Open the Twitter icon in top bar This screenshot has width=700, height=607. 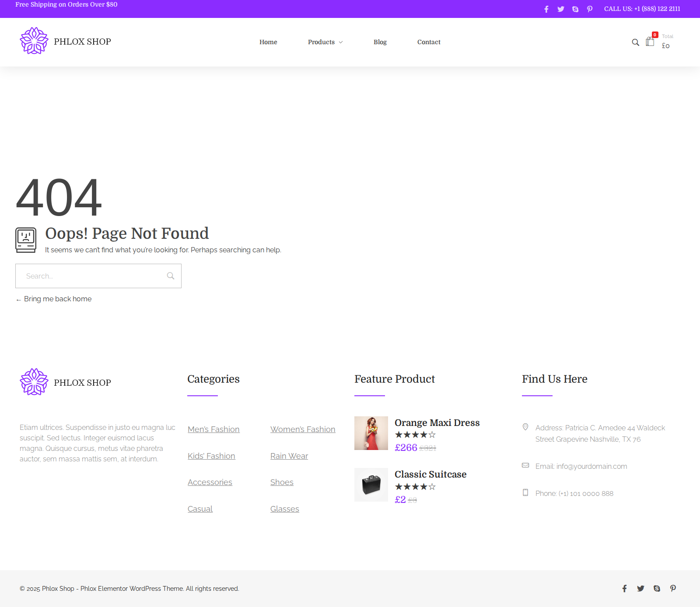[x=560, y=9]
